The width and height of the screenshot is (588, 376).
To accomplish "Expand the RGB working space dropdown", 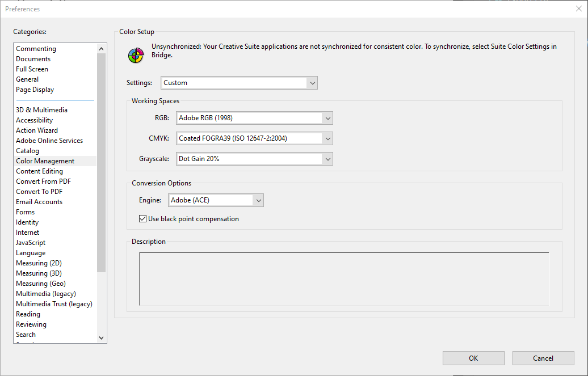I will pyautogui.click(x=254, y=118).
